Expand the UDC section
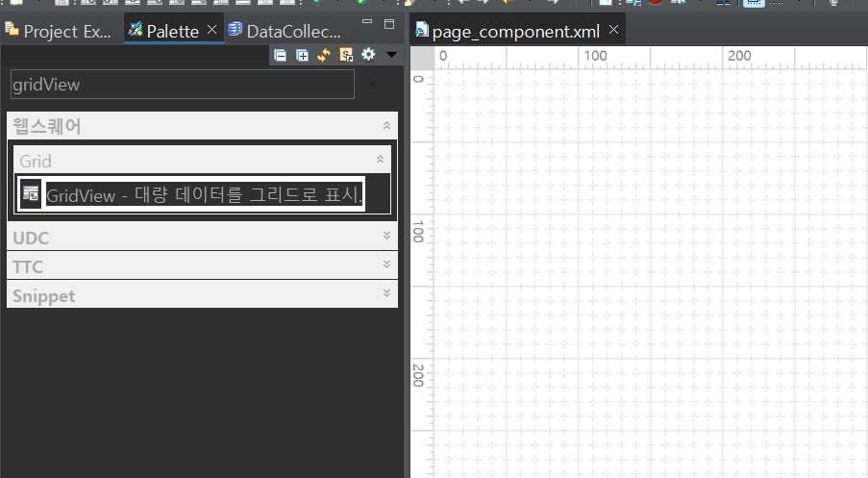 tap(387, 236)
